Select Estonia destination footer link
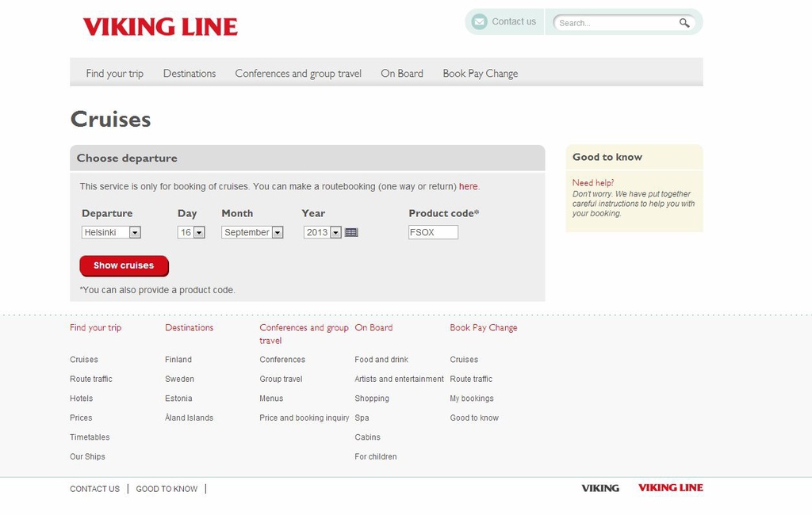The width and height of the screenshot is (812, 515). (x=178, y=399)
